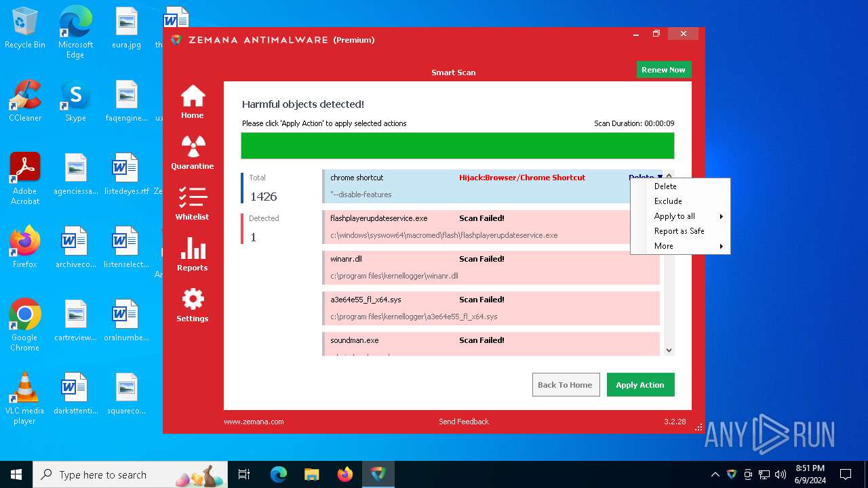
Task: Click the Google Chrome desktop shortcut
Action: pos(25,325)
